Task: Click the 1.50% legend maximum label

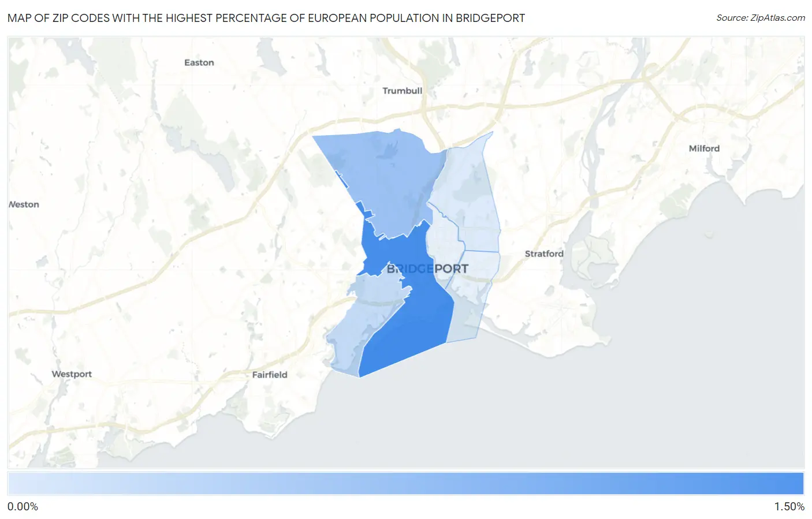Action: 789,507
